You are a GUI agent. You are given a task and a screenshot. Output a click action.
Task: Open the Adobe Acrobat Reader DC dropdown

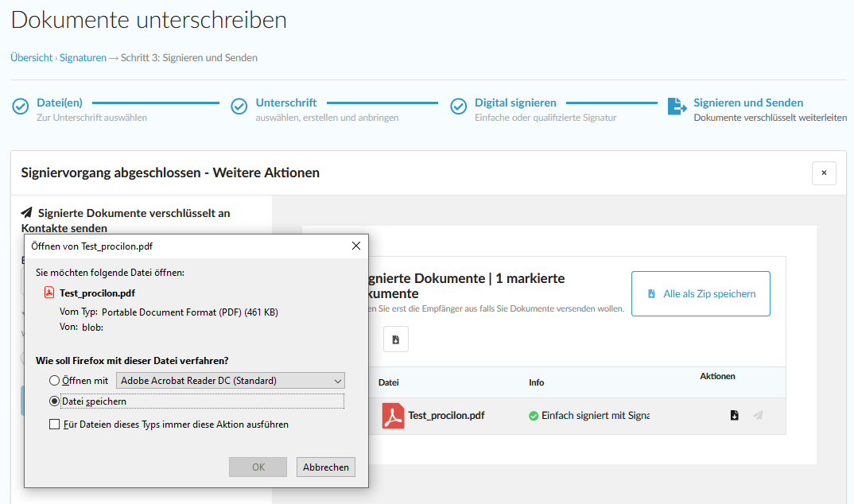tap(231, 381)
